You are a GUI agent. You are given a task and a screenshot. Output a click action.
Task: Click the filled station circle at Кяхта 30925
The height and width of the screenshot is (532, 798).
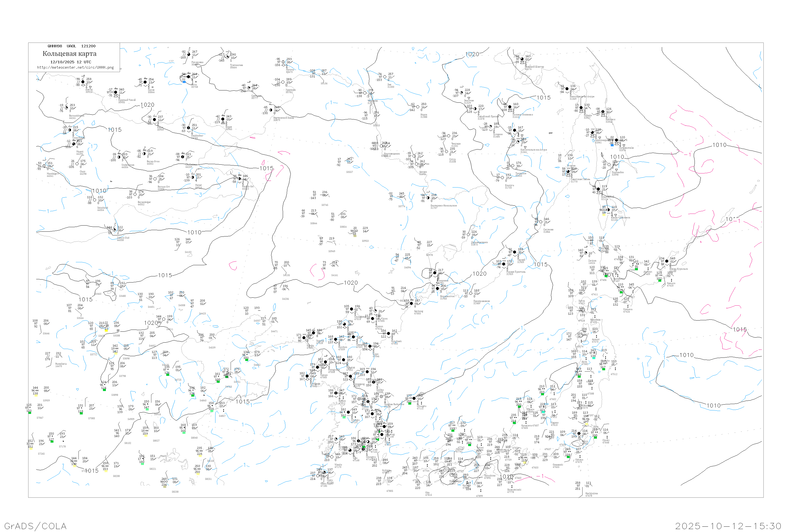[x=83, y=82]
